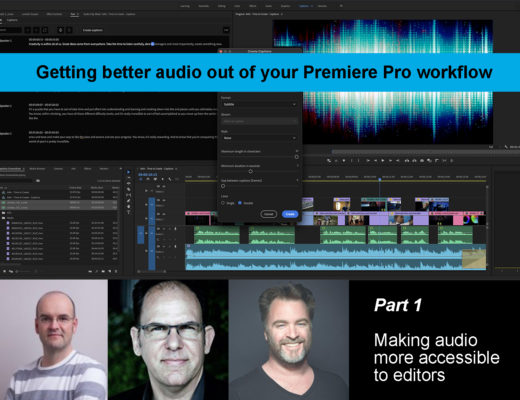The image size is (520, 400).
Task: Open the Format dropdown showing Subtitle
Action: [x=259, y=104]
